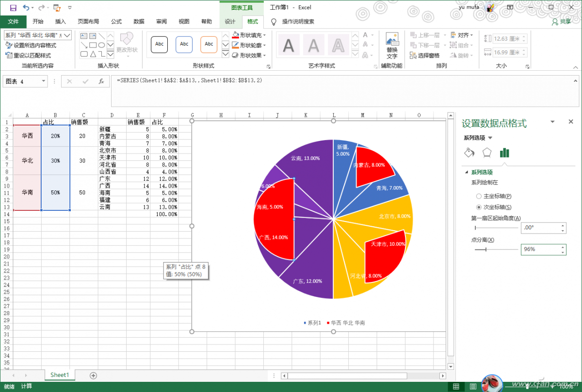Viewport: 582px width, 392px height.
Task: Select the orange-outlined Abc shape style
Action: pyautogui.click(x=209, y=44)
